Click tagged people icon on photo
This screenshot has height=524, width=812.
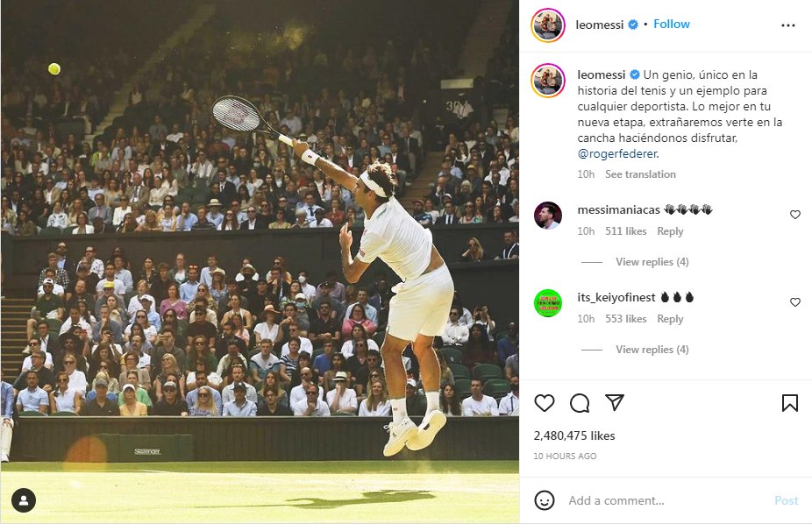tap(24, 500)
